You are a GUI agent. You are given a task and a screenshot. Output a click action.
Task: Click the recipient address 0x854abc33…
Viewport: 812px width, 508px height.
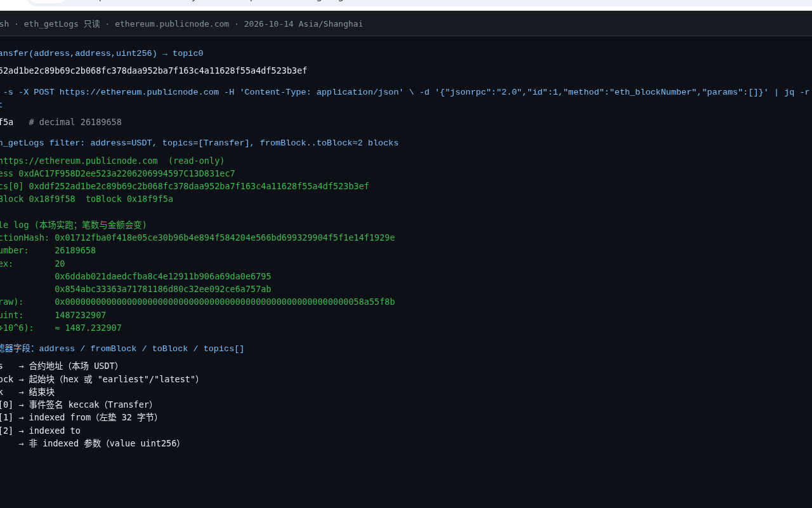point(162,289)
